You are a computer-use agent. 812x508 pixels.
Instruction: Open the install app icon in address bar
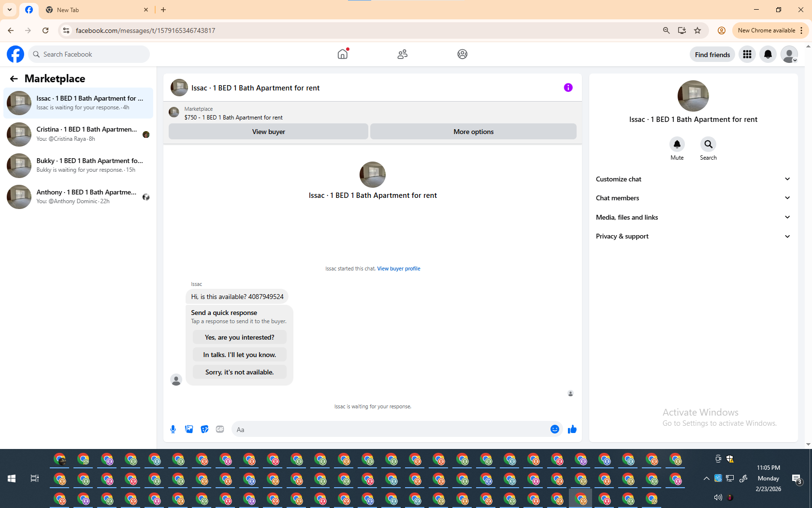[682, 30]
